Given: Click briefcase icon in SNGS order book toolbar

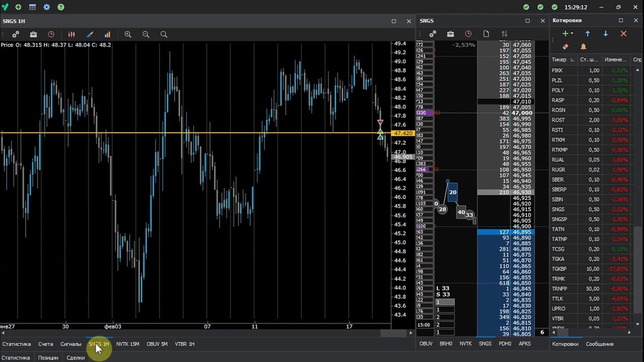Looking at the screenshot, I should [450, 34].
